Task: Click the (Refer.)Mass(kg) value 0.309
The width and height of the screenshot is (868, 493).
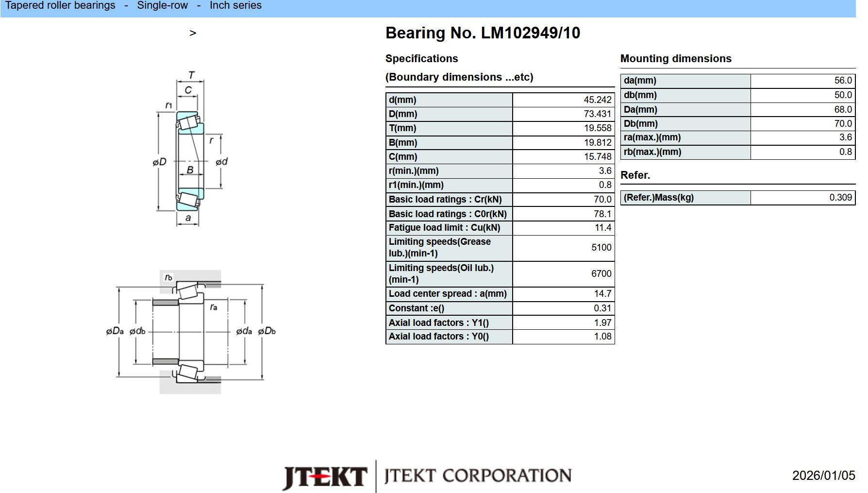Action: [840, 198]
